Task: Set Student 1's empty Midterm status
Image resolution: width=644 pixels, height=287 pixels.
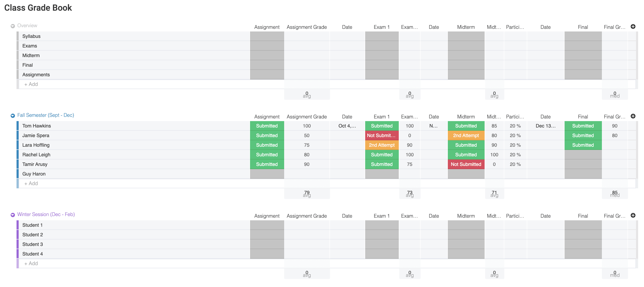Action: pyautogui.click(x=466, y=225)
